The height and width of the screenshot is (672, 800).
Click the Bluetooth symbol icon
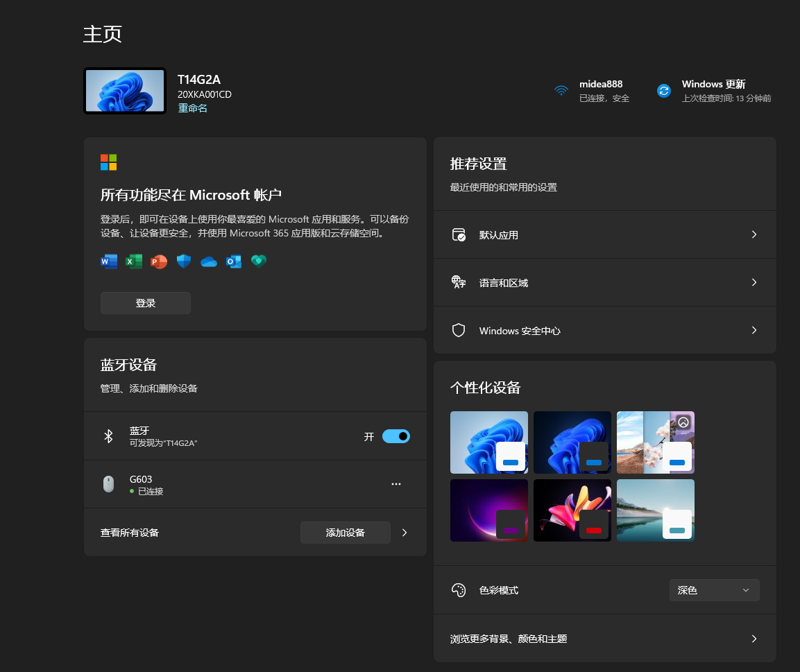(x=108, y=436)
